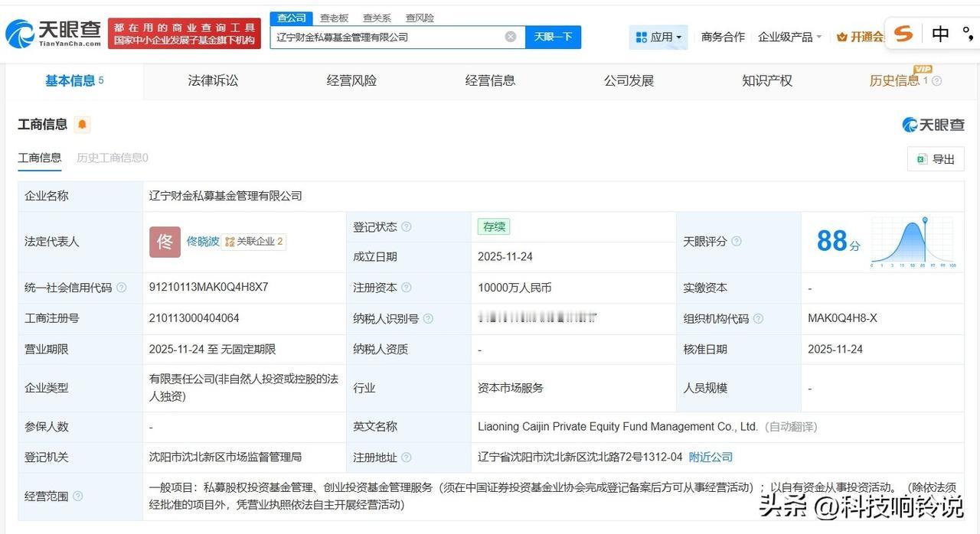Switch to the 历史工商信息0 tab
The height and width of the screenshot is (534, 980).
tap(113, 158)
